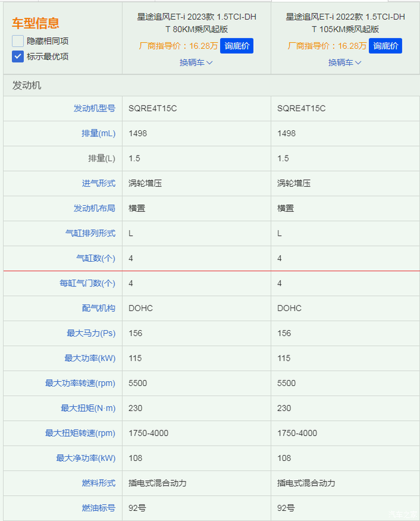
Task: Open 换辆车 dropdown under the 2022款 model
Action: (344, 62)
